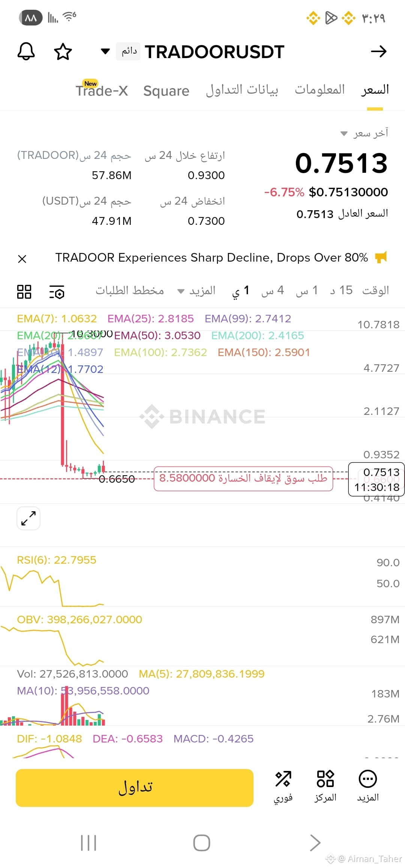Image resolution: width=405 pixels, height=868 pixels.
Task: Tap the تداول trade button
Action: click(135, 788)
